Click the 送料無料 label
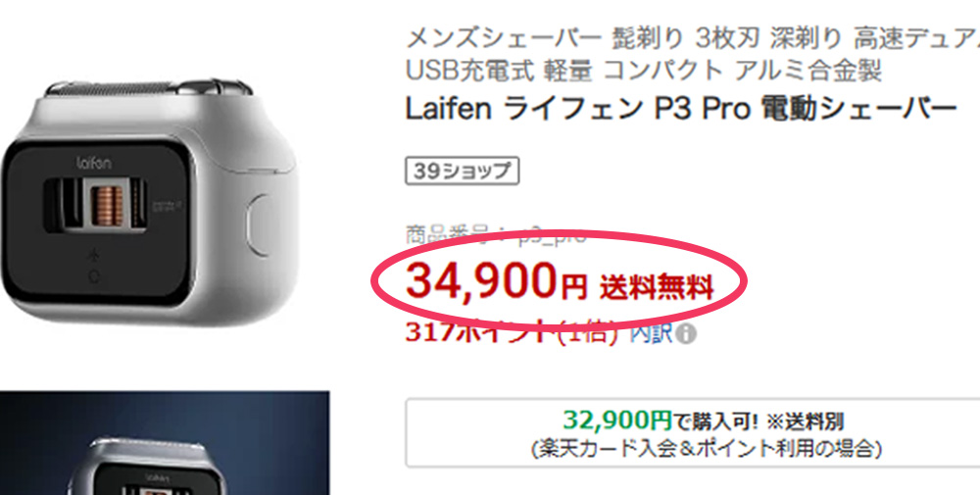 click(657, 288)
